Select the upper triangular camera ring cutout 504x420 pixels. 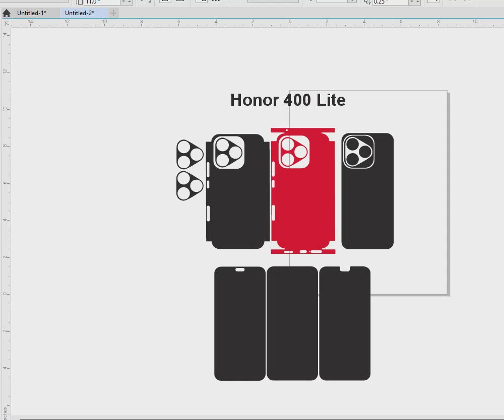coord(190,155)
